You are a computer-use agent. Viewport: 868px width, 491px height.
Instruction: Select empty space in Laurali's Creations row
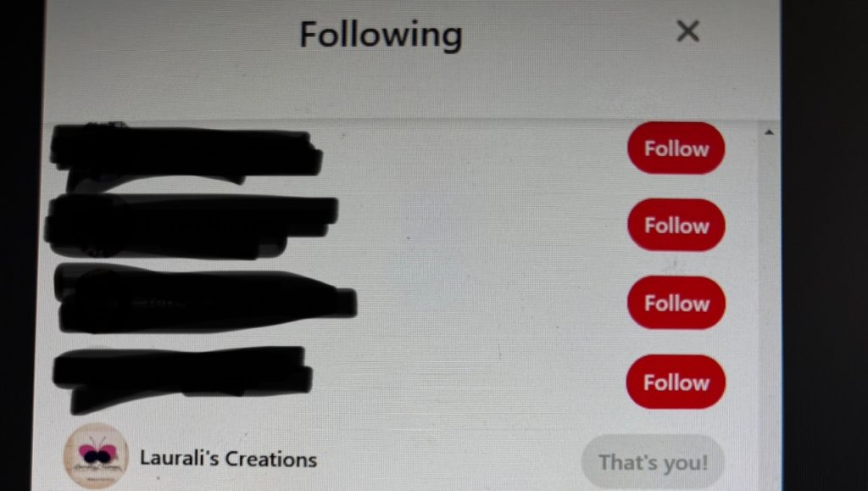448,460
